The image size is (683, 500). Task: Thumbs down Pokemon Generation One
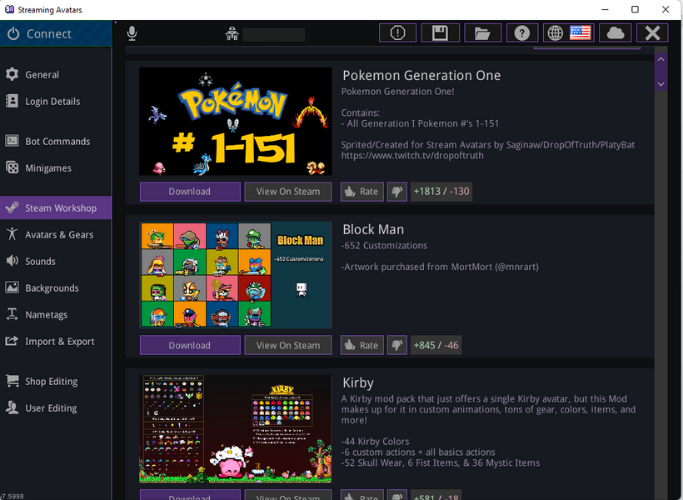(397, 192)
